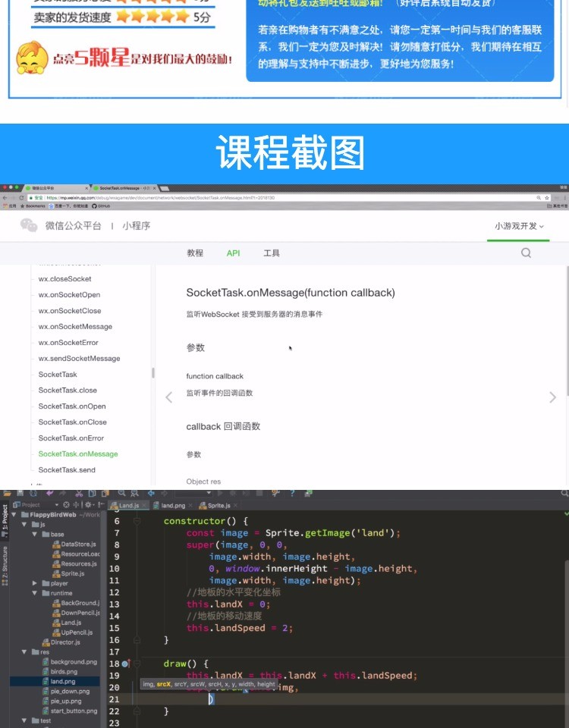
Task: Select DataStore.js in base folder
Action: (74, 544)
